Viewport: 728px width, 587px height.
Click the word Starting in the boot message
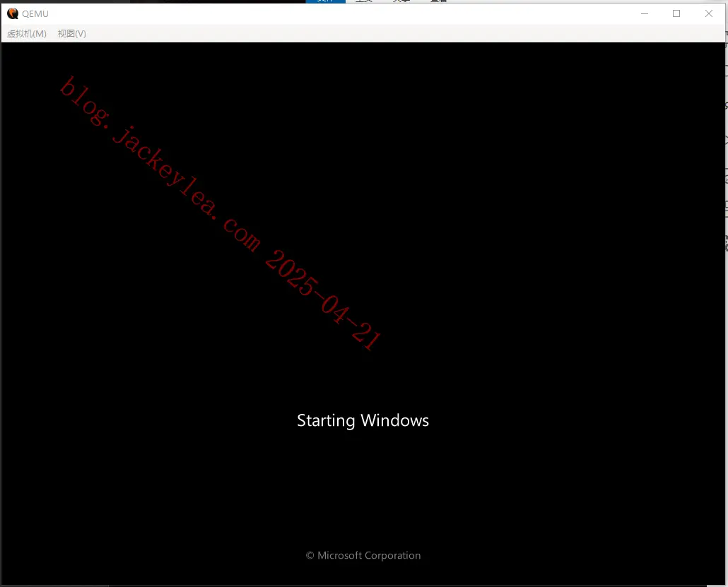tap(326, 421)
